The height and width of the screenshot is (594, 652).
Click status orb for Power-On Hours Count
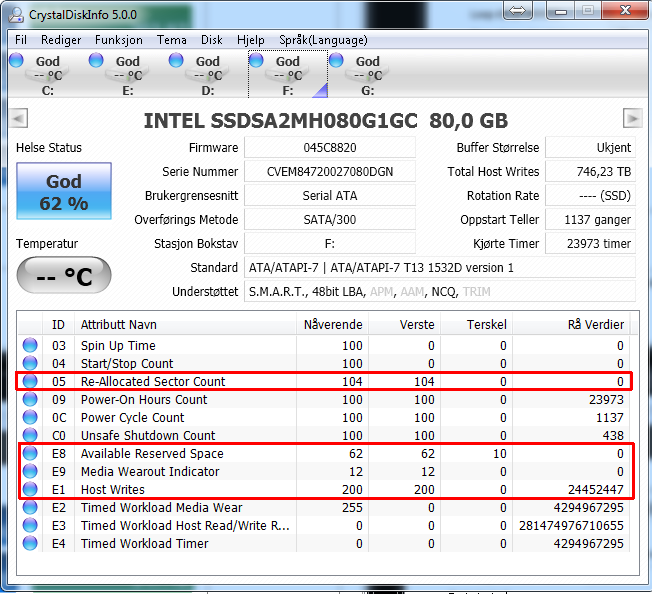point(30,399)
